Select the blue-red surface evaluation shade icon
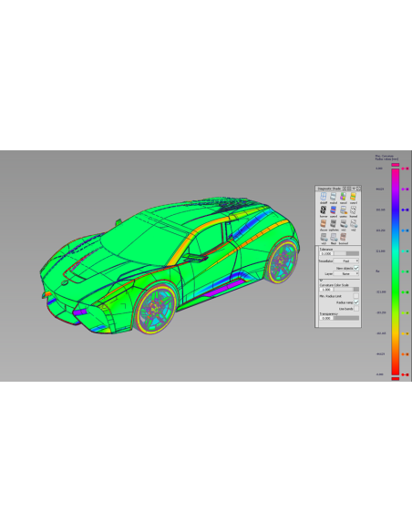Image resolution: width=412 pixels, height=532 pixels. pos(334,210)
